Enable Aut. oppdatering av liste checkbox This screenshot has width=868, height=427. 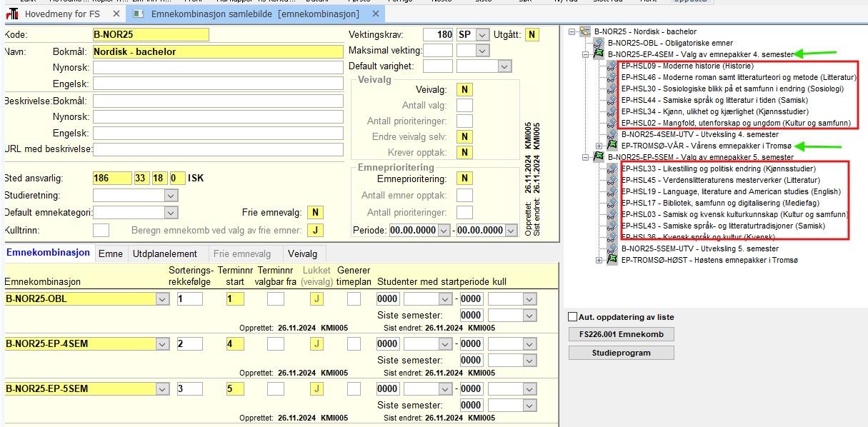[572, 317]
